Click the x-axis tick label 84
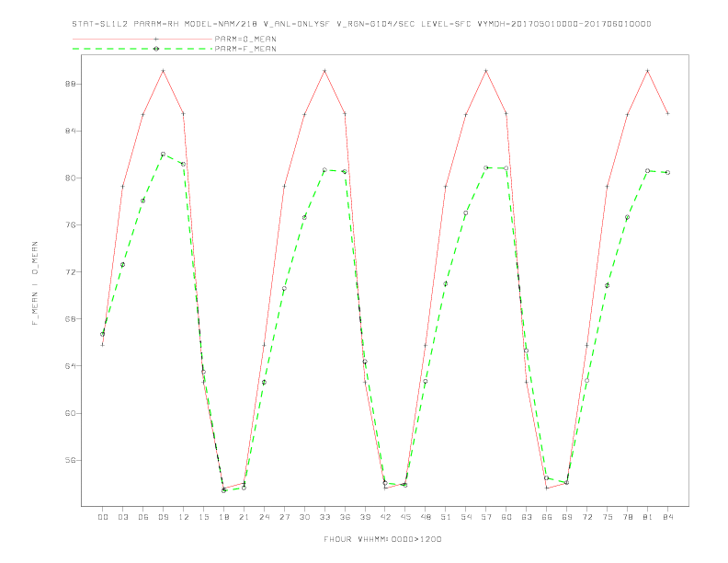Screen dimensions: 728x563 click(668, 517)
